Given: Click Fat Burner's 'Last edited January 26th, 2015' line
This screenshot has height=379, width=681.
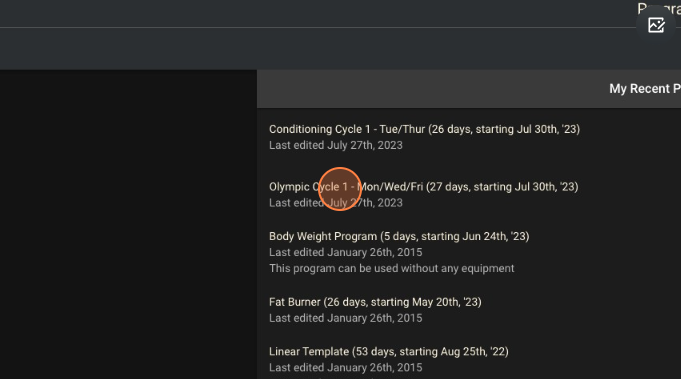Looking at the screenshot, I should point(345,318).
